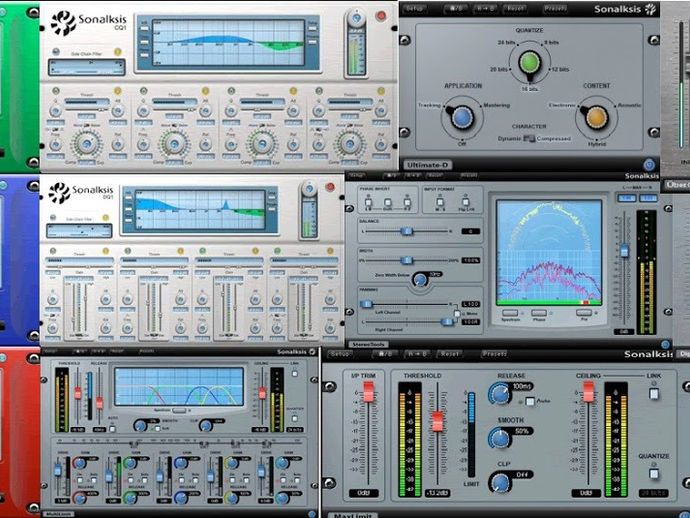Screen dimensions: 690x518
Task: Click the blue info icon in StereoTools footer
Action: (x=665, y=344)
